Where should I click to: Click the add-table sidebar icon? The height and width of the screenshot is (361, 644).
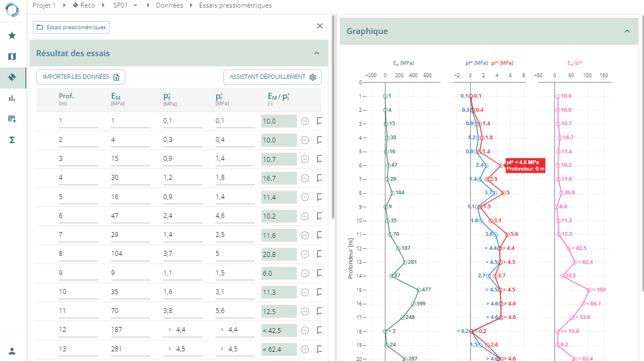[12, 119]
